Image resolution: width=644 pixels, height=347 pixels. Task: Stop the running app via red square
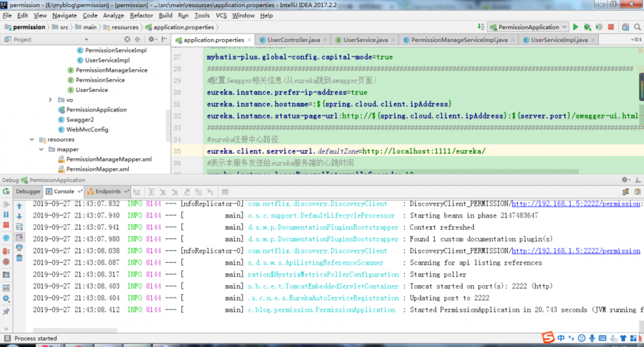click(611, 27)
